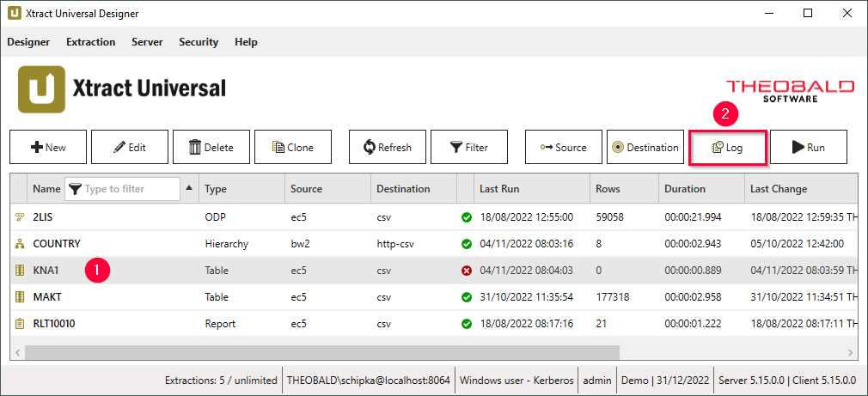Sort by the Type column header
This screenshot has width=868, height=396.
(216, 189)
